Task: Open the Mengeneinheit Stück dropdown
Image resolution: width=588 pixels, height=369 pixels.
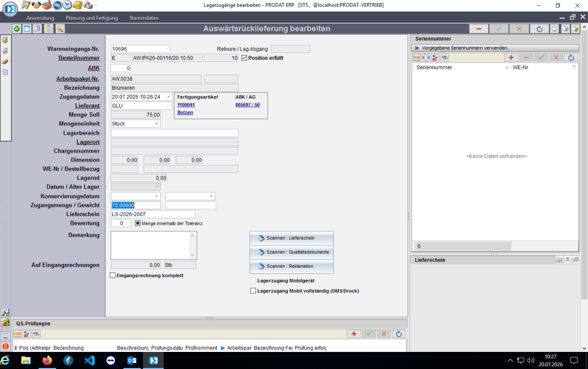Action: click(x=157, y=124)
